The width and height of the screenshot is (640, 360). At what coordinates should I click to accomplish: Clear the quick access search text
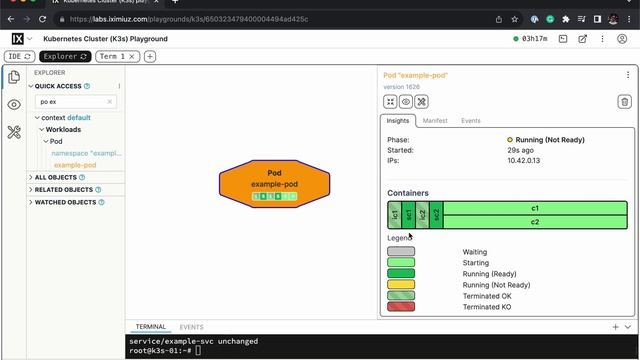pyautogui.click(x=110, y=102)
